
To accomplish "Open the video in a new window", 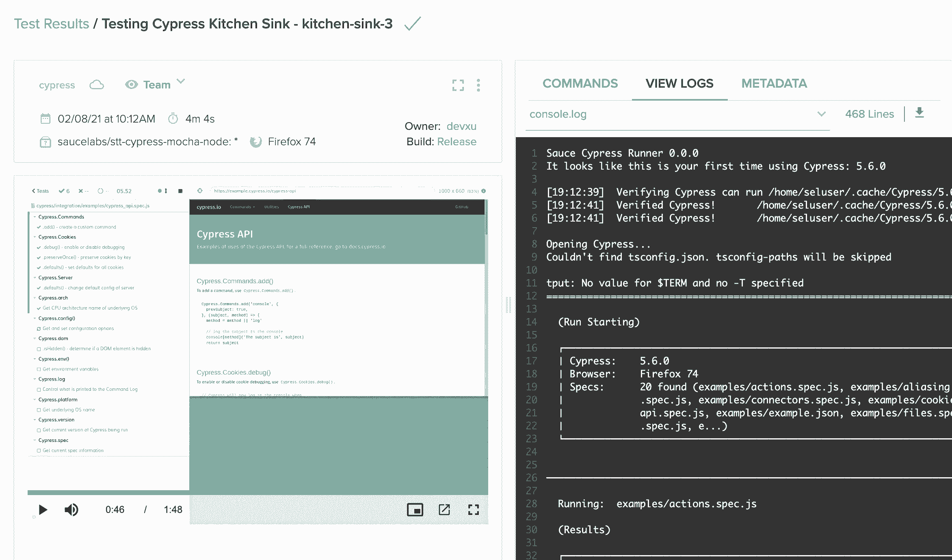I will tap(444, 510).
